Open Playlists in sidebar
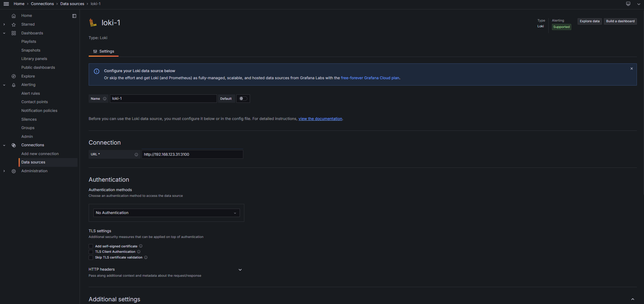Image resolution: width=644 pixels, height=304 pixels. (x=29, y=41)
